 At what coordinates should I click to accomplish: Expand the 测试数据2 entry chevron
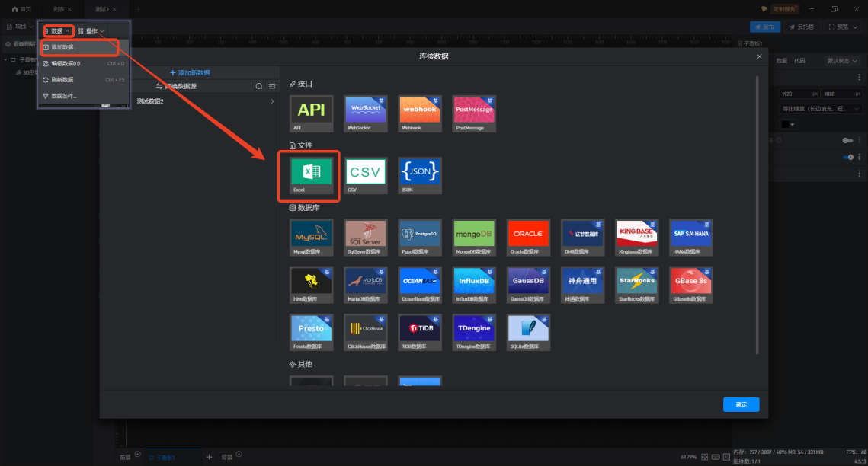(x=272, y=101)
